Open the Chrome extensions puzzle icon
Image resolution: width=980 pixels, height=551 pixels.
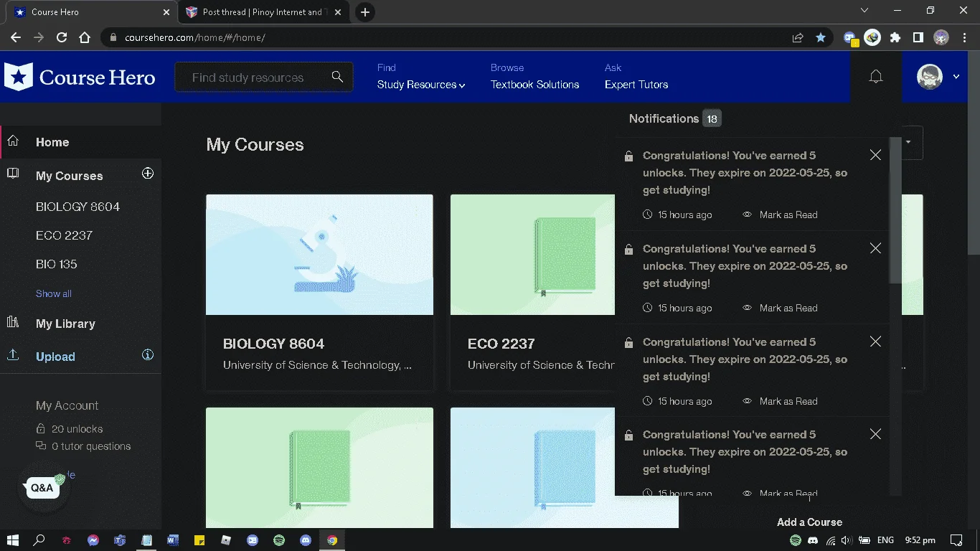[x=895, y=37]
